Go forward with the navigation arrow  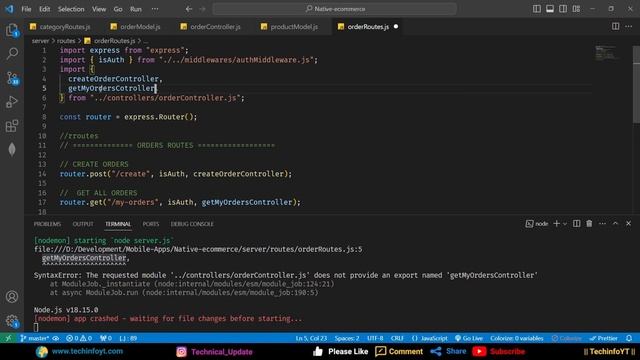202,9
